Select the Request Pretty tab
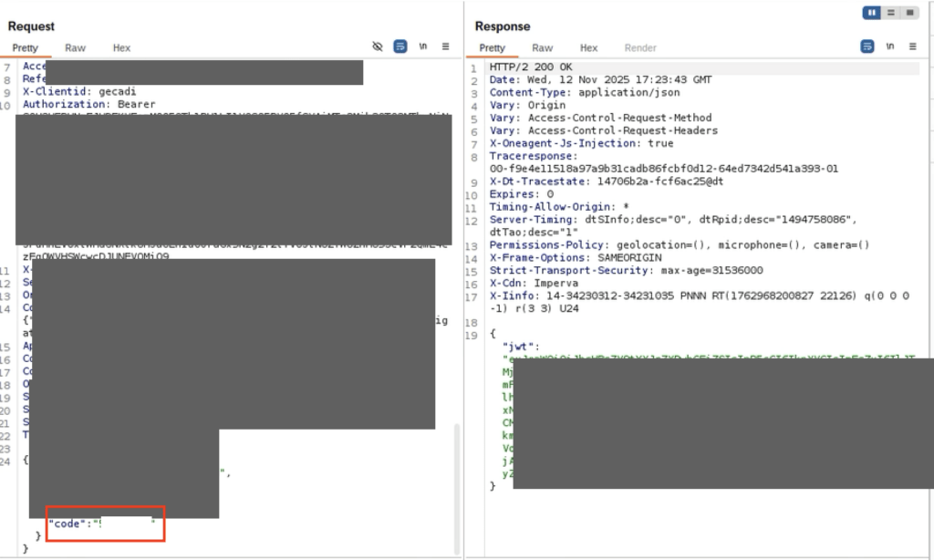The width and height of the screenshot is (934, 560). coord(26,47)
